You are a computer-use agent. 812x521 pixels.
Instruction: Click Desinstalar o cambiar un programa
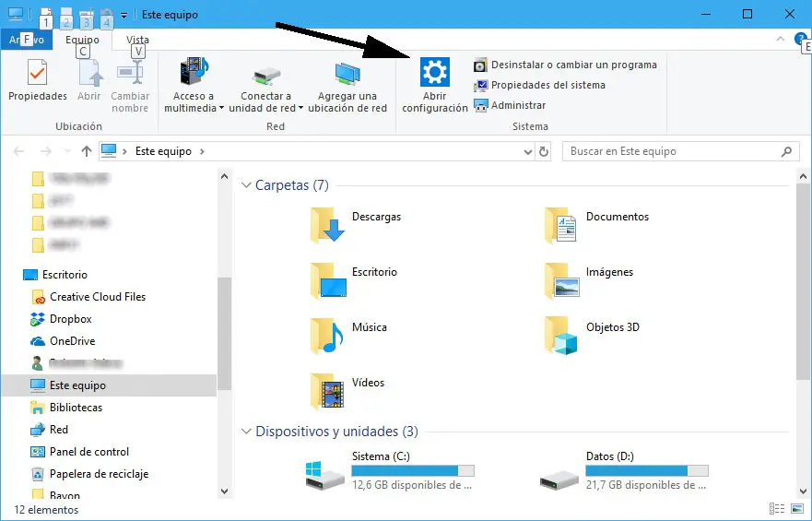tap(566, 65)
